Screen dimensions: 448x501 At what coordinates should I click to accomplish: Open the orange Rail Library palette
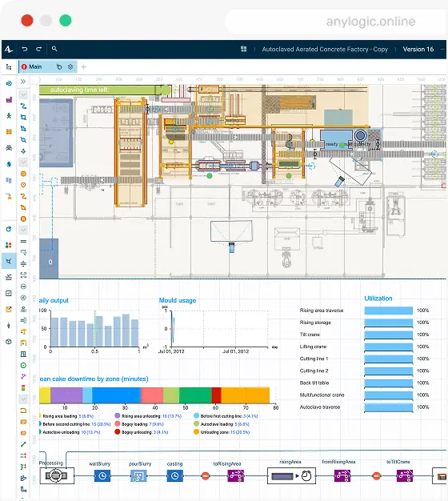pyautogui.click(x=9, y=131)
